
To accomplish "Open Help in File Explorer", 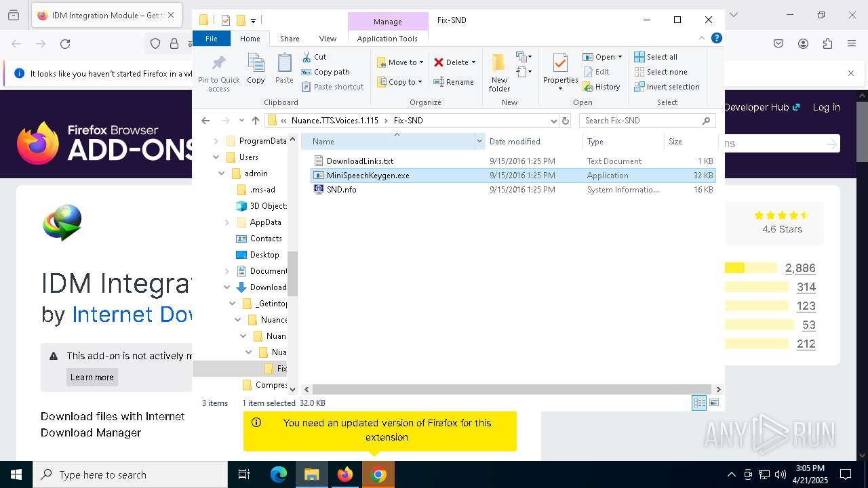I will point(716,39).
